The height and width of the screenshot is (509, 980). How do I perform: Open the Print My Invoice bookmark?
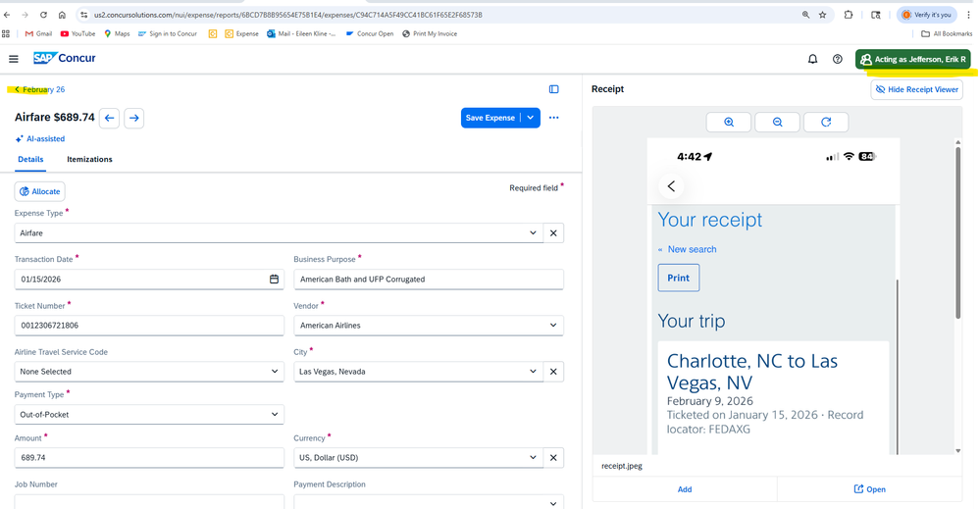(430, 33)
